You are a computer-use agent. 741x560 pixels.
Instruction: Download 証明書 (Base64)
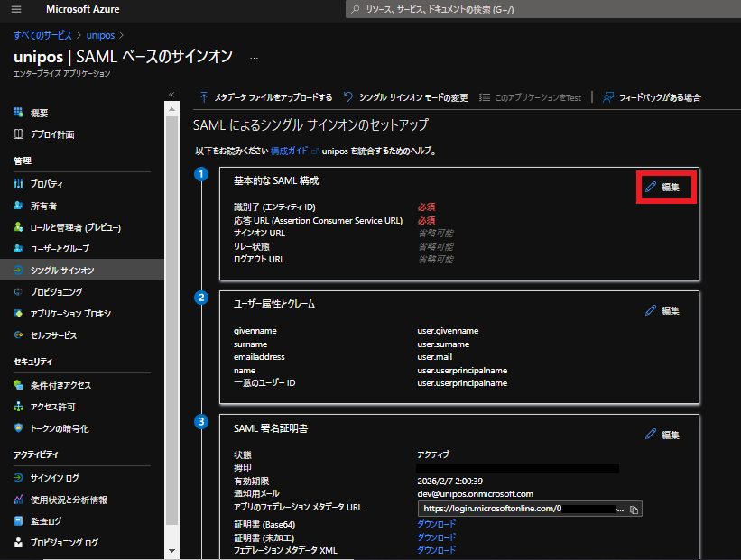pos(437,524)
